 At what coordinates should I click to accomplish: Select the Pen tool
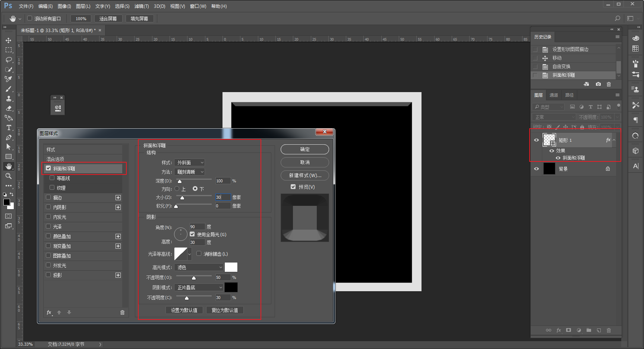[x=9, y=137]
